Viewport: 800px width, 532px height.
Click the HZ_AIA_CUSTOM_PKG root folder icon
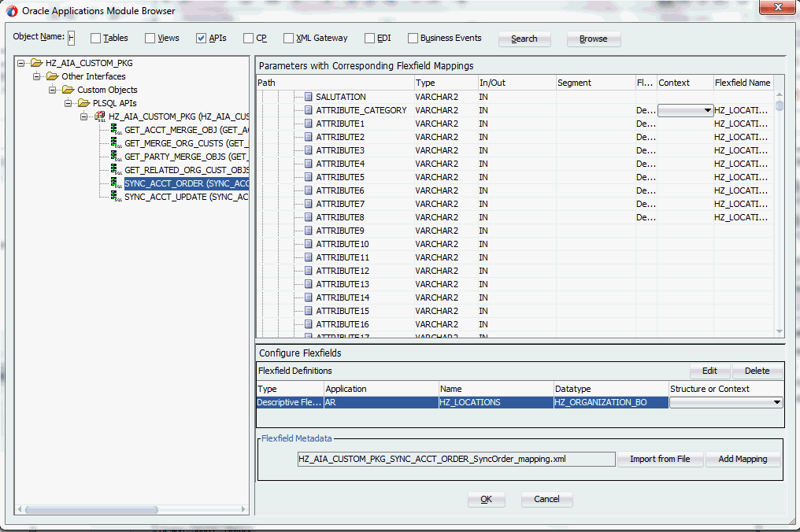coord(36,63)
